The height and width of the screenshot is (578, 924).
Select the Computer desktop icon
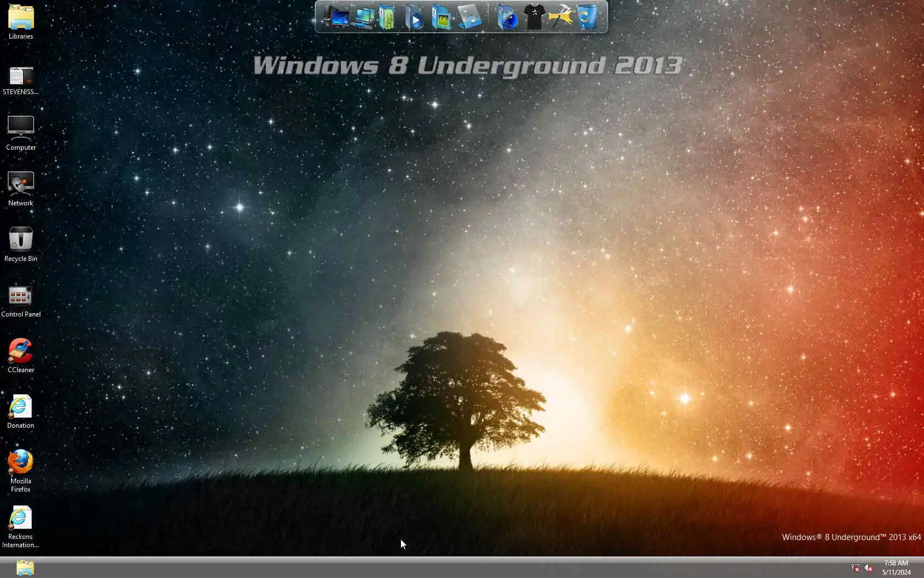pyautogui.click(x=21, y=133)
